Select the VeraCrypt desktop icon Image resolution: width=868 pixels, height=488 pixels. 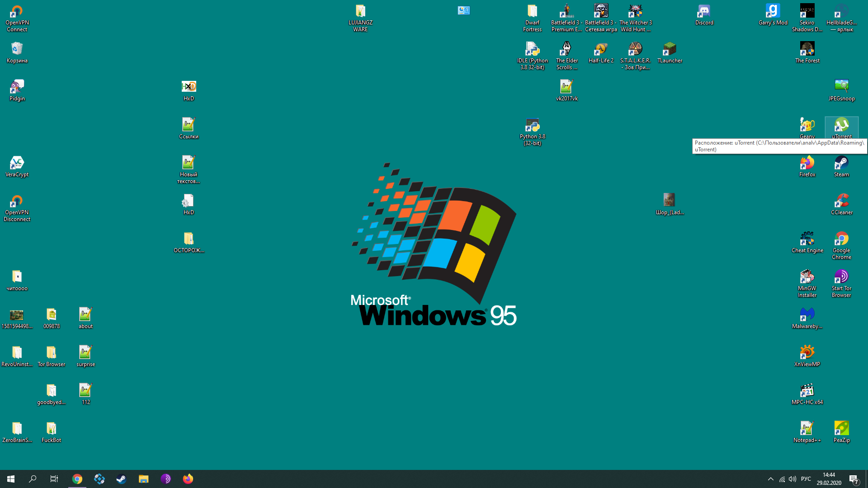coord(17,166)
